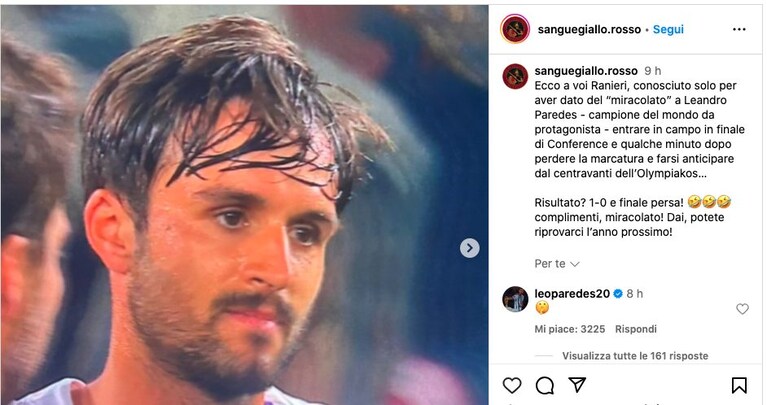Open sanguegiallo.rosso username in the header
This screenshot has width=767, height=405.
tap(589, 29)
